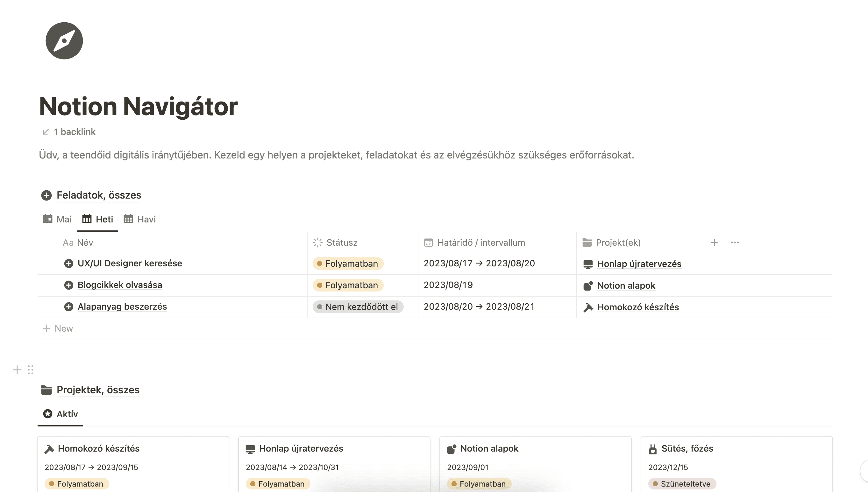This screenshot has height=492, width=868.
Task: Click the Szüneteltetve status on Sütés, főzés card
Action: pos(682,484)
